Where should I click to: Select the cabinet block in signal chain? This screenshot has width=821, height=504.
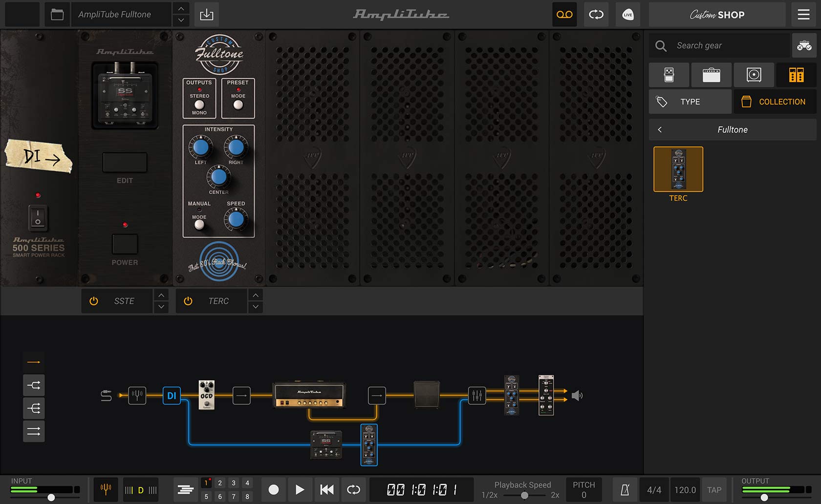[x=427, y=395]
